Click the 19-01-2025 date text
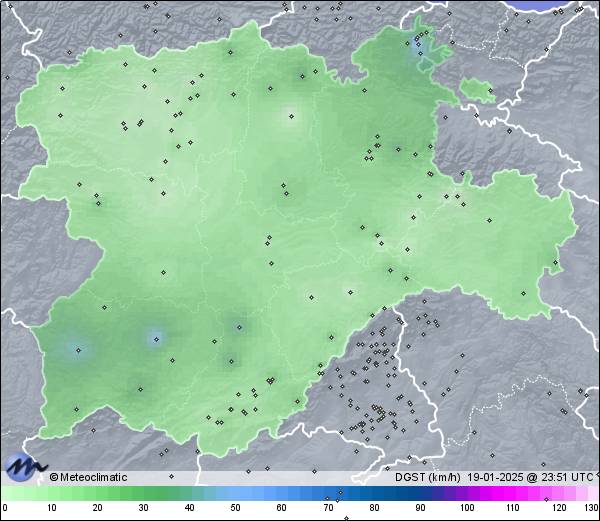The height and width of the screenshot is (521, 600). click(495, 477)
